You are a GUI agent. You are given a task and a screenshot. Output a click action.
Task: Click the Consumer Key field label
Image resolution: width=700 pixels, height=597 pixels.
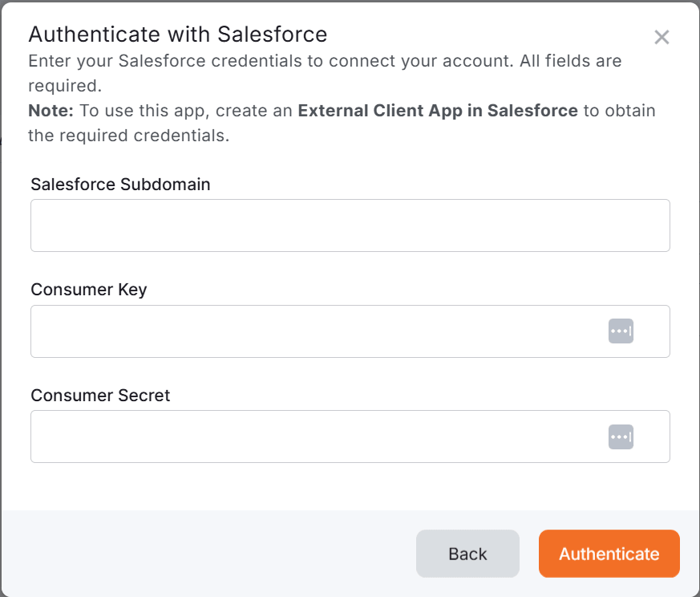tap(89, 290)
